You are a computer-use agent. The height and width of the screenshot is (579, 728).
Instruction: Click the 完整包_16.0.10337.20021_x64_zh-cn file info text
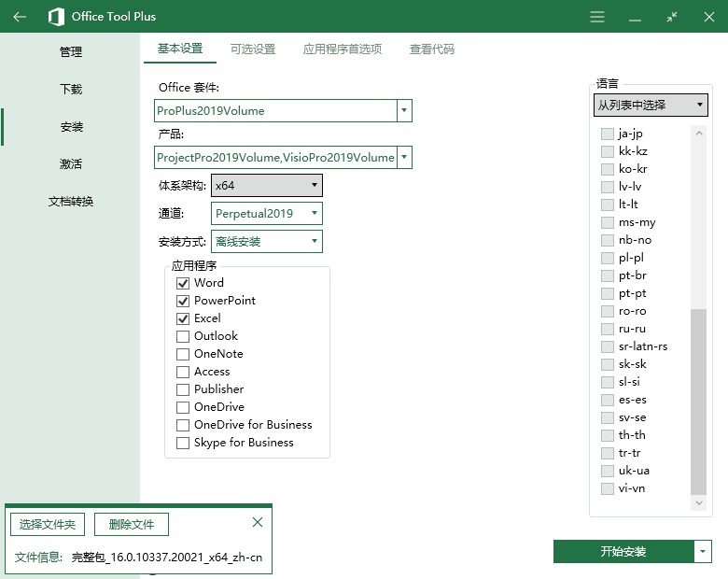pos(167,557)
